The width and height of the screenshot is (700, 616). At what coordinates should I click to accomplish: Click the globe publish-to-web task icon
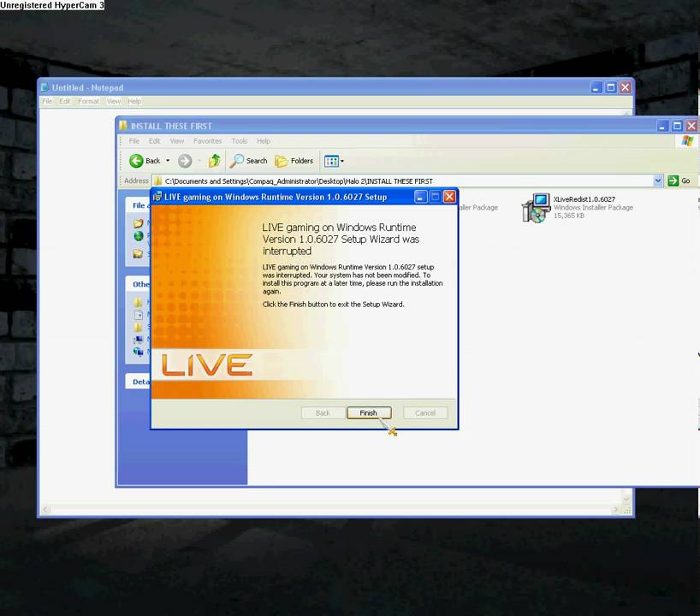tap(139, 236)
